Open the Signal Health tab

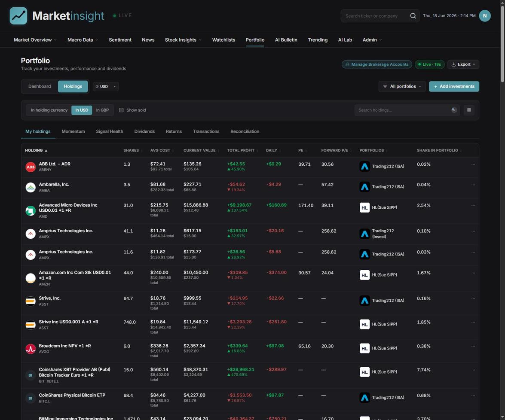[110, 131]
